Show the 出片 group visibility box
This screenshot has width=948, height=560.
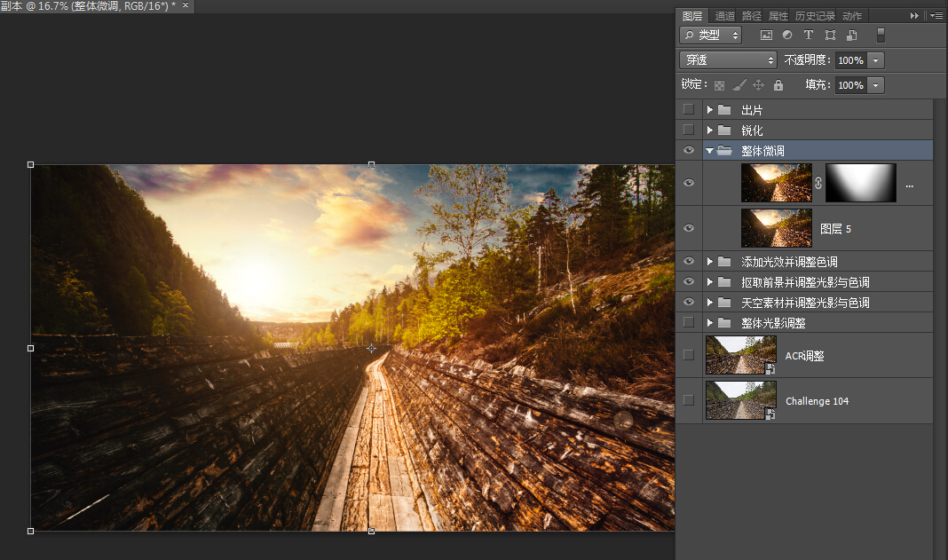[x=689, y=109]
